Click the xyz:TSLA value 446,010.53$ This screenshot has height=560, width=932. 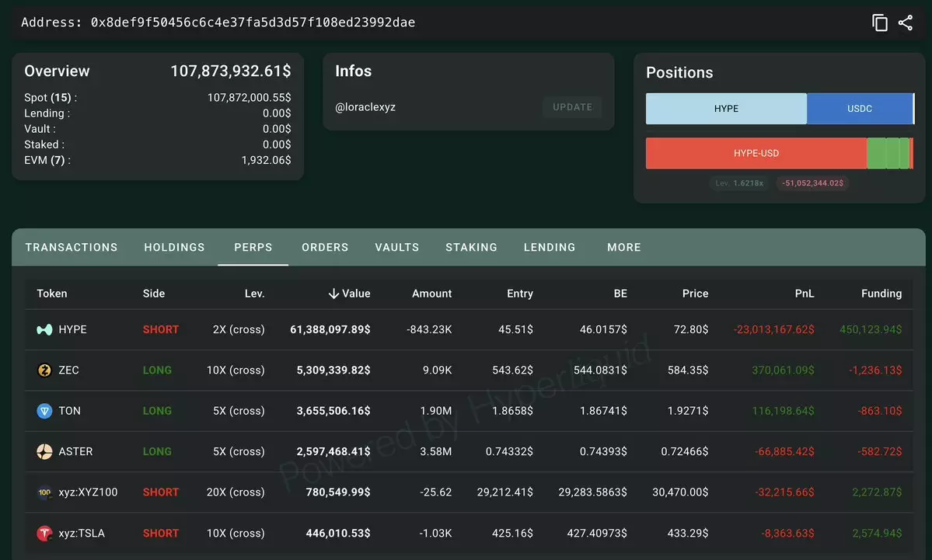click(x=338, y=534)
